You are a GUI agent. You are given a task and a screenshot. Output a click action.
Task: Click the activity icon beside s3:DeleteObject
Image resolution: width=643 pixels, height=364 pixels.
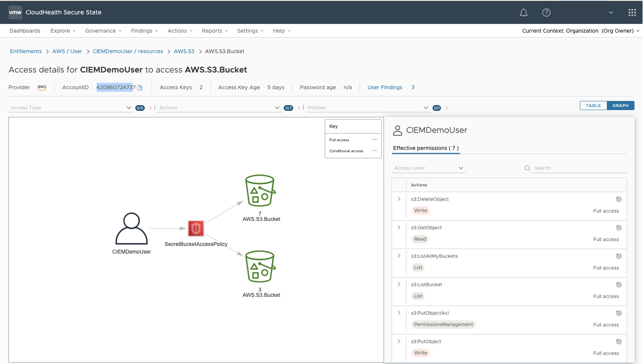coord(619,199)
